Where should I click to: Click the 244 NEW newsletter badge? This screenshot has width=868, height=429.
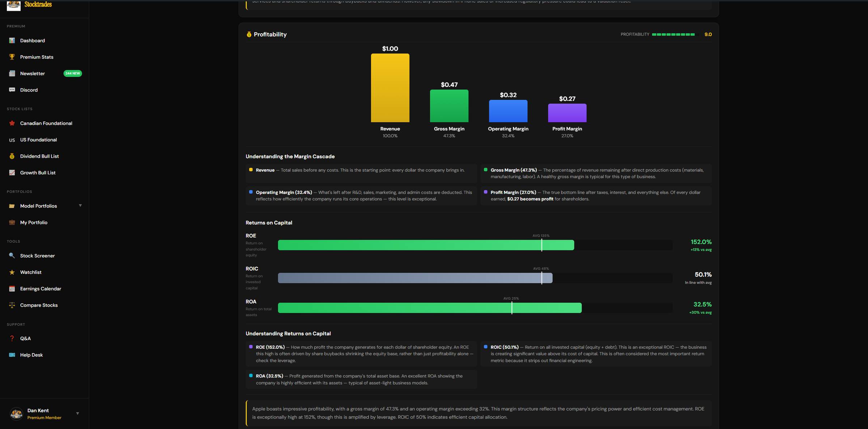point(72,73)
